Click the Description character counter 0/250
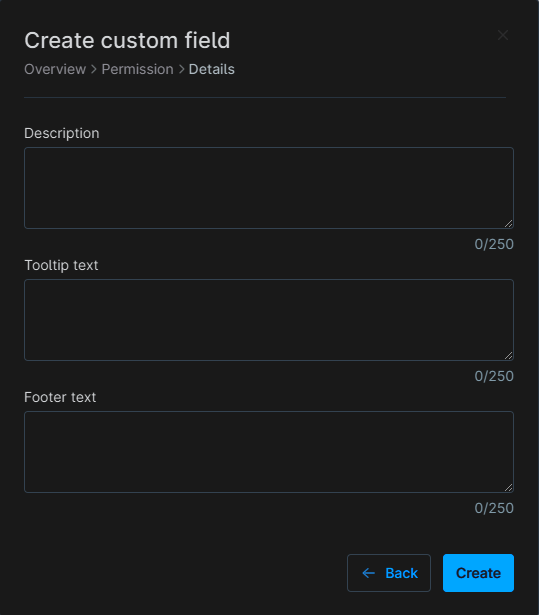 tap(494, 244)
